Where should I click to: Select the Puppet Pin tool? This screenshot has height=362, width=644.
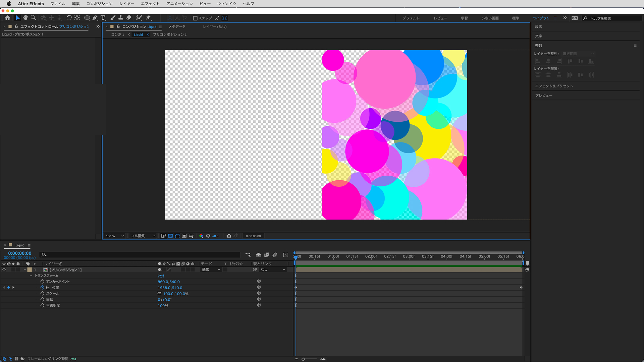[148, 18]
